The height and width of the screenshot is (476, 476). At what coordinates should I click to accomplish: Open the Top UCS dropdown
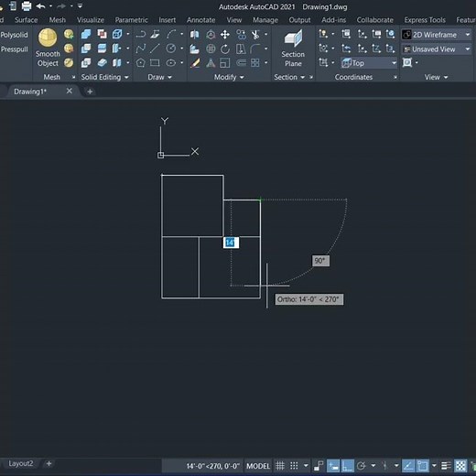(369, 63)
